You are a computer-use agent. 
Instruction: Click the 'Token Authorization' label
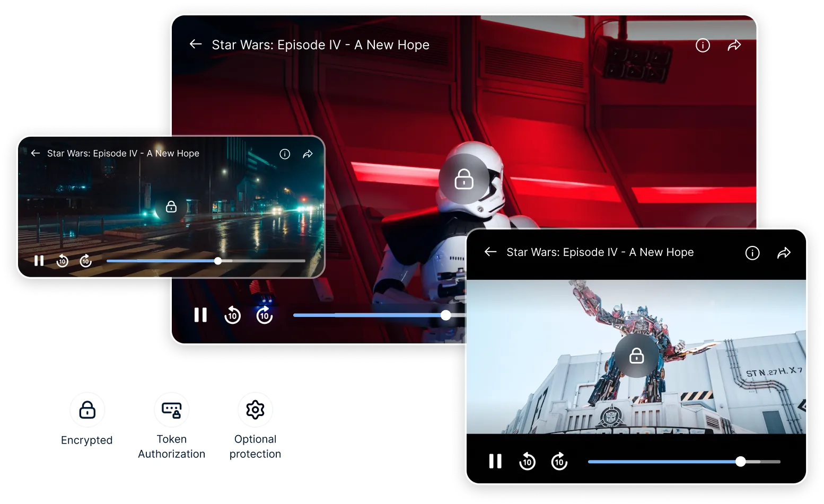(x=172, y=447)
